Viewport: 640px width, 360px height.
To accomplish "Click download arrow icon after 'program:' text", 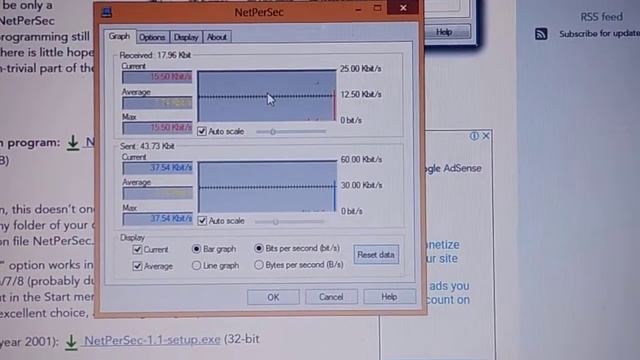I will (73, 143).
